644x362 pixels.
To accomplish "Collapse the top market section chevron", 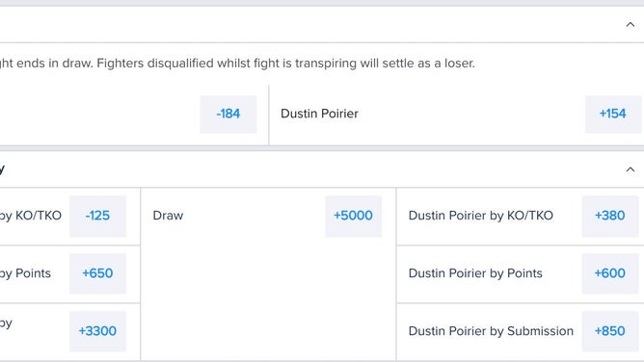I will [x=631, y=25].
